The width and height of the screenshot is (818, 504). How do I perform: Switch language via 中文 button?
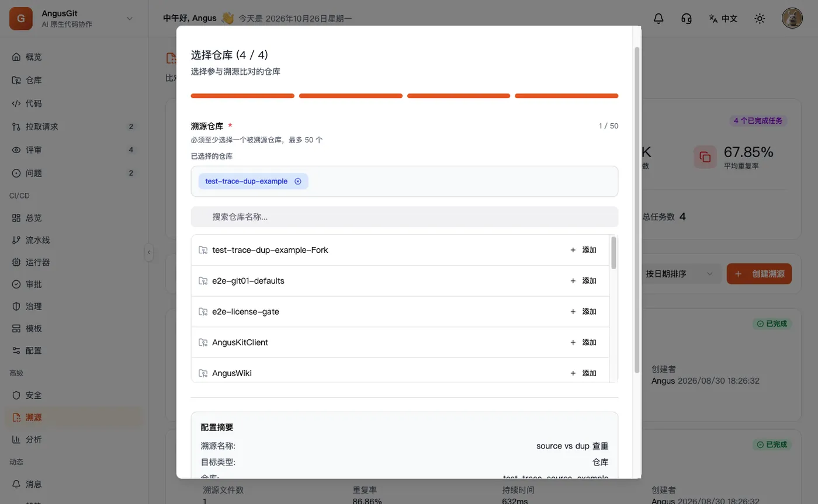723,19
